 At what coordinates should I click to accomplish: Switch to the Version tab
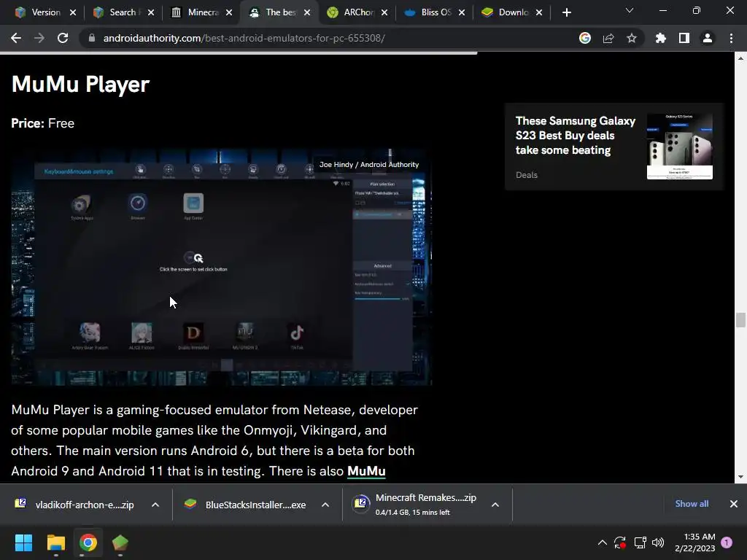coord(44,12)
